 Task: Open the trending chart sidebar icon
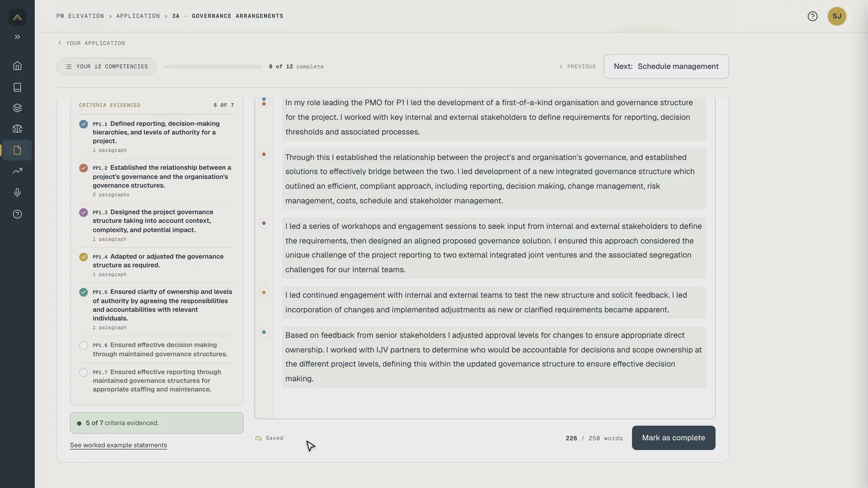[x=17, y=171]
